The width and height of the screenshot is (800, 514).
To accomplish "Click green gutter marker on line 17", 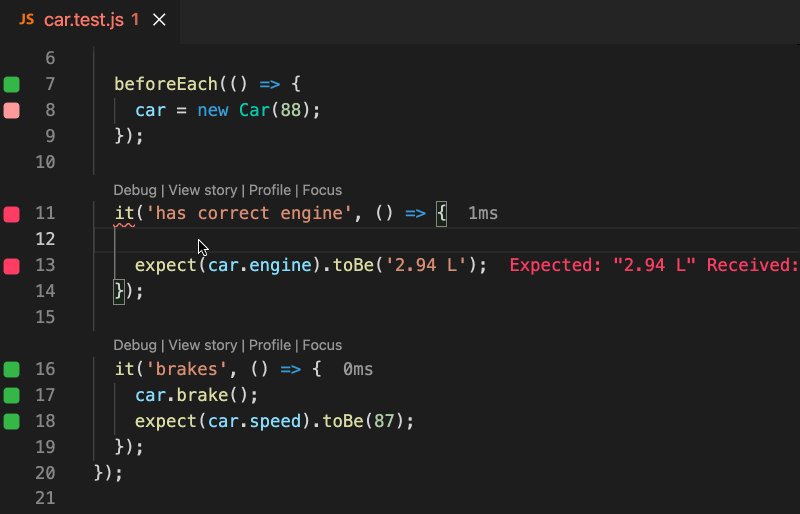I will [12, 396].
